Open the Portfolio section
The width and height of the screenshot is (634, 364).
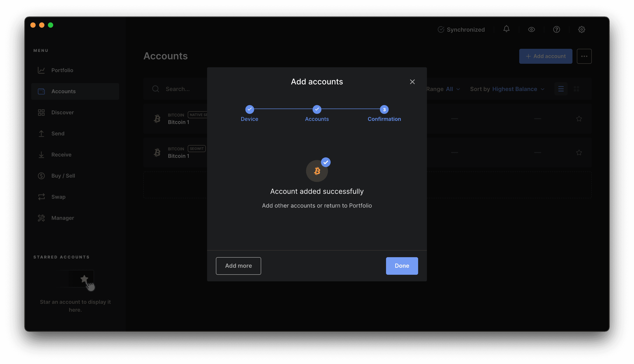point(62,70)
